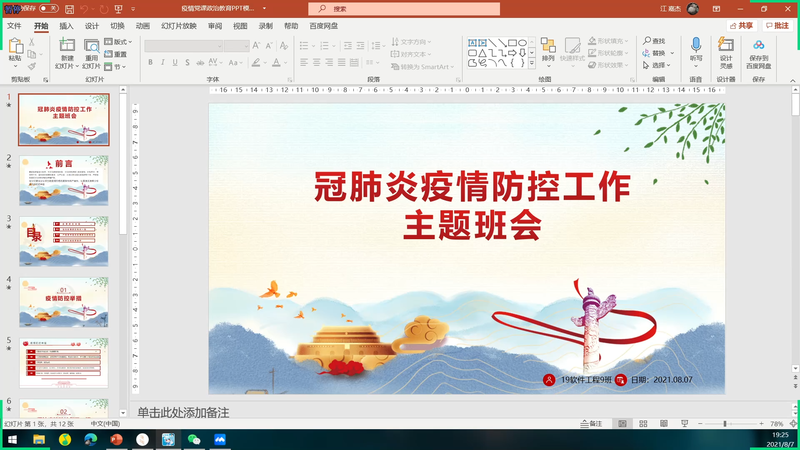Toggle Italic formatting

162,62
